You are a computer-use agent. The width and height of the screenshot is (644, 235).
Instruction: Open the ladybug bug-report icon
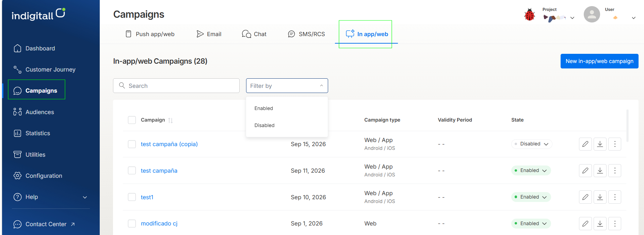tap(529, 15)
